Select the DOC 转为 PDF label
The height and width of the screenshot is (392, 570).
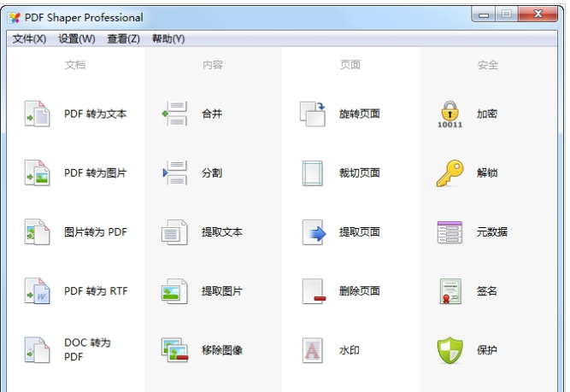[87, 349]
